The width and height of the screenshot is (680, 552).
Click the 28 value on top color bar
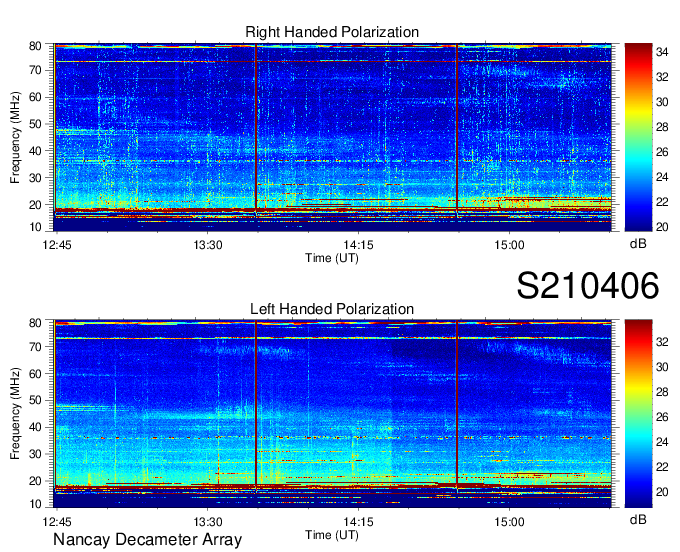tap(662, 127)
